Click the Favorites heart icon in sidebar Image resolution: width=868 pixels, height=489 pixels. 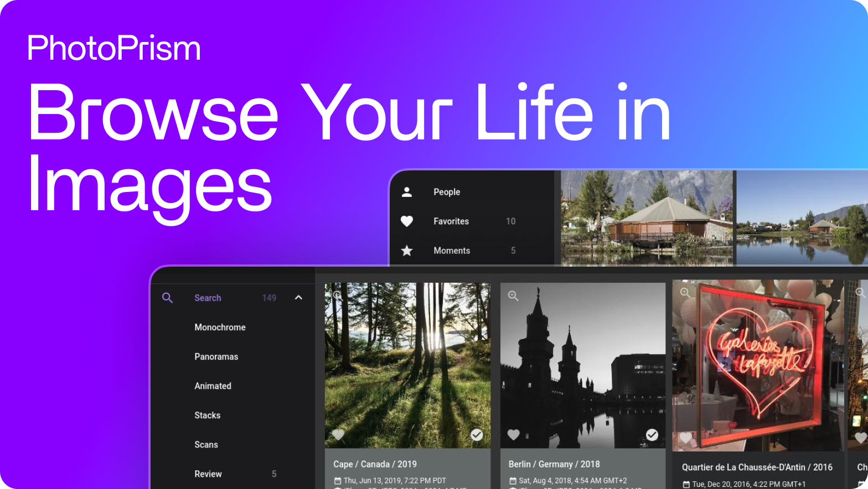coord(407,221)
